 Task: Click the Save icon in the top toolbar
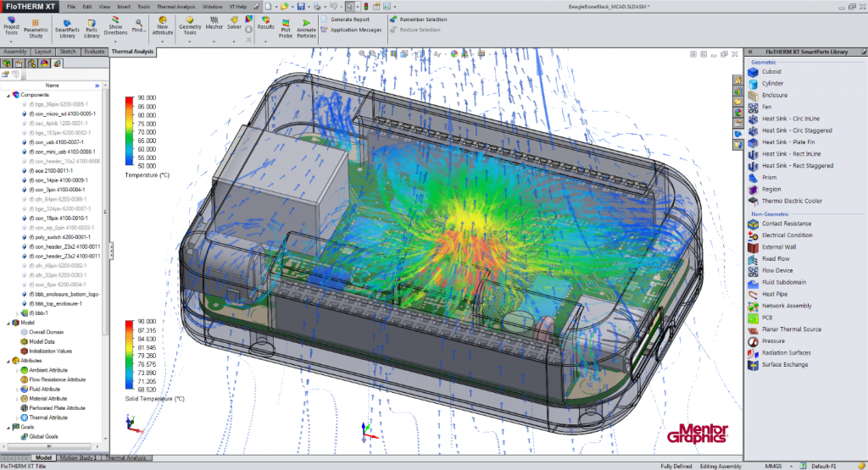coord(301,7)
